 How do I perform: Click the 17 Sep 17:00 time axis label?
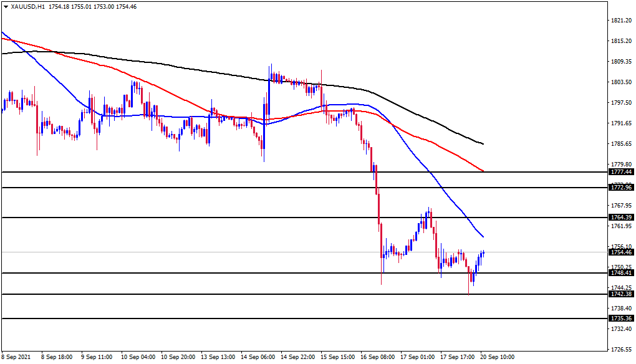(457, 357)
